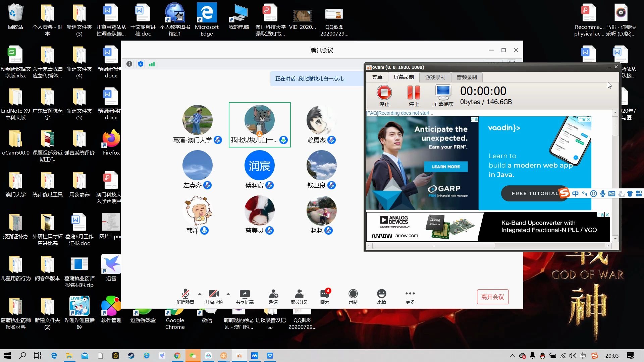Close Analog Devices banner ad
Viewport: 644px width, 362px height.
click(607, 215)
